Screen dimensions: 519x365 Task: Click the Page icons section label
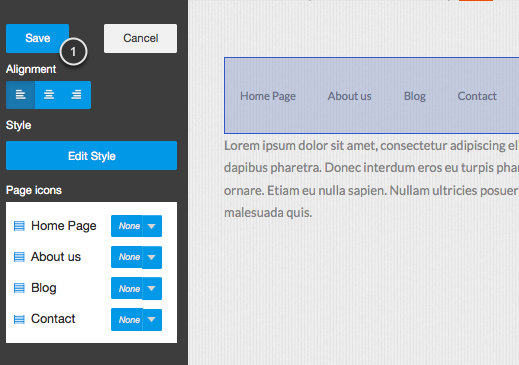(x=34, y=190)
